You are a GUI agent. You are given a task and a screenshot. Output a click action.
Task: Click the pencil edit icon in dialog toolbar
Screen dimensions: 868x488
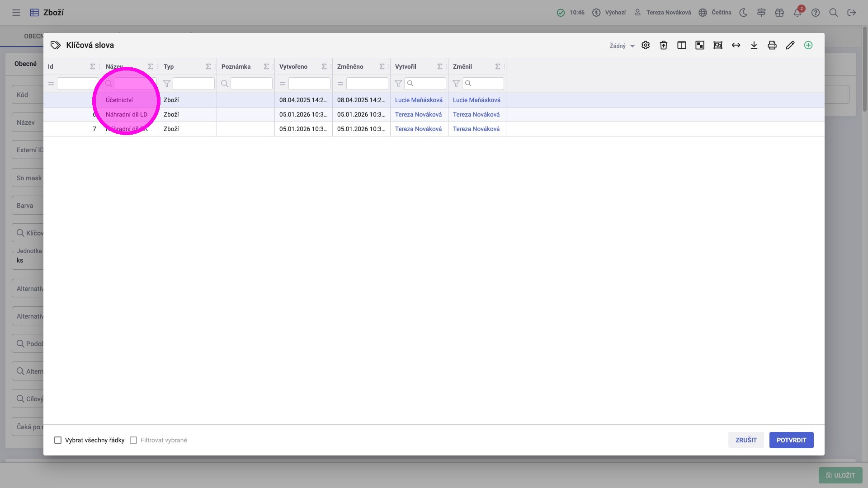tap(790, 45)
